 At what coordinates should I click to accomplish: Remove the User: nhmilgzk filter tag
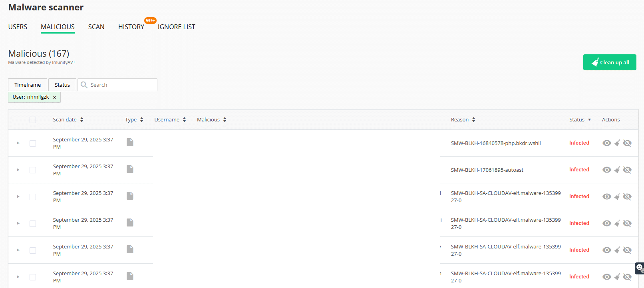point(55,97)
